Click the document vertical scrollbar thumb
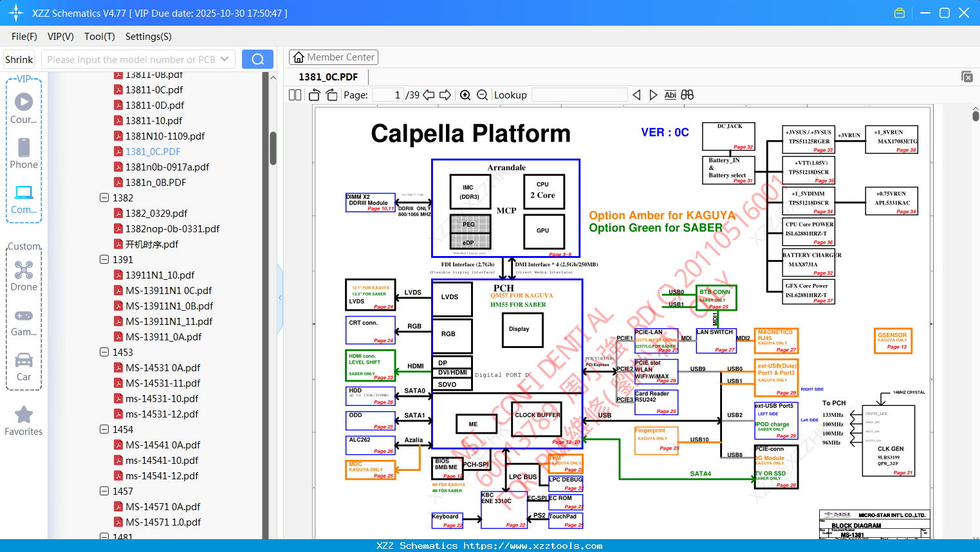The width and height of the screenshot is (980, 552). (x=975, y=115)
